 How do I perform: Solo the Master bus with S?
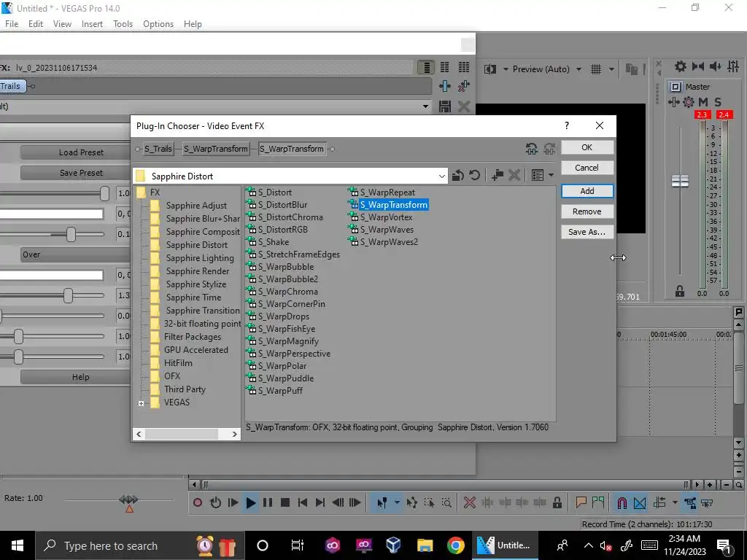(x=718, y=102)
